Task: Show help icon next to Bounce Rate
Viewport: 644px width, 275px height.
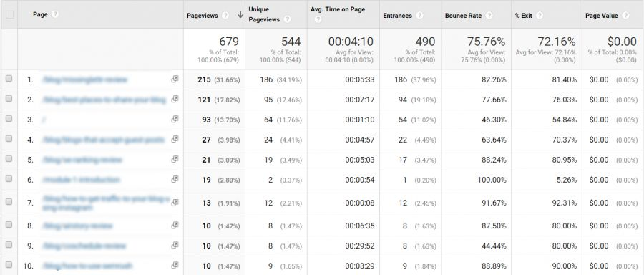Action: click(489, 16)
